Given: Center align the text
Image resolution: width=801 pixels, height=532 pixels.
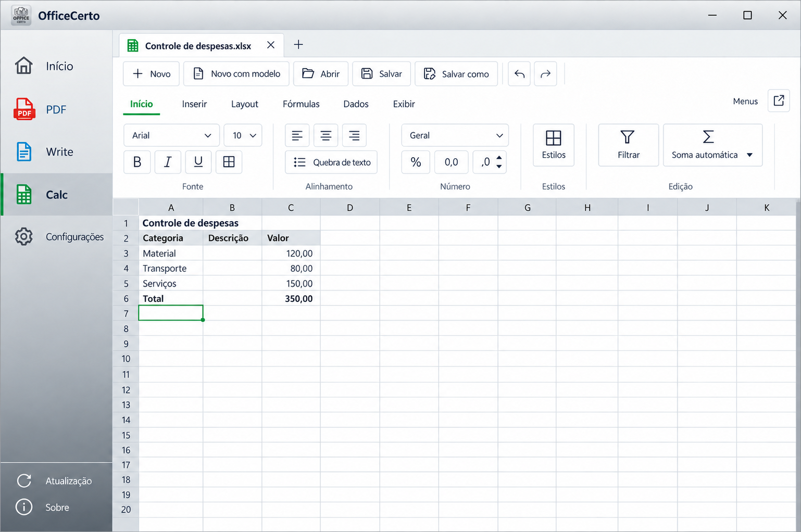Looking at the screenshot, I should point(326,135).
